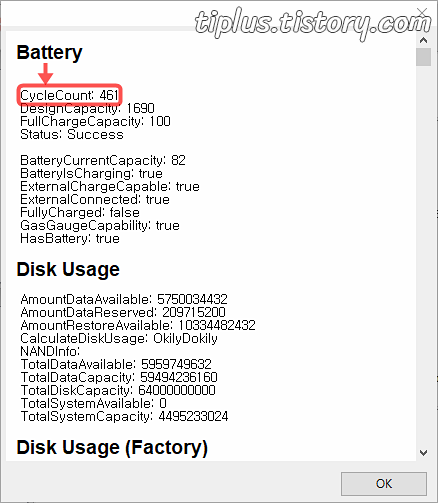The image size is (438, 503).
Task: Click the Disk Usage heading
Action: click(68, 269)
